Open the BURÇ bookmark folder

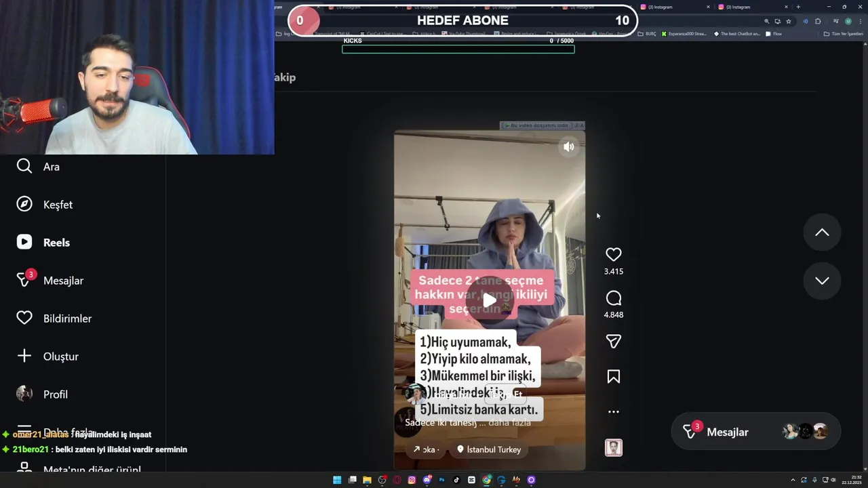click(647, 34)
